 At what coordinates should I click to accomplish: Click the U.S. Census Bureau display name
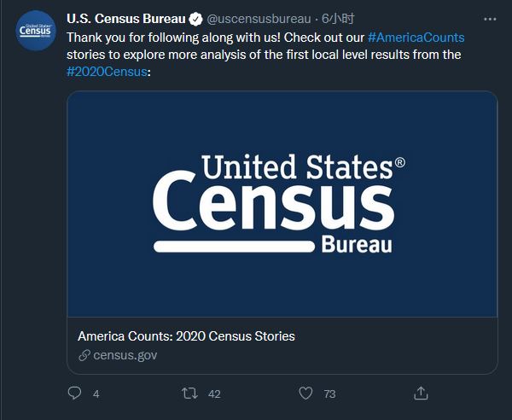(125, 20)
